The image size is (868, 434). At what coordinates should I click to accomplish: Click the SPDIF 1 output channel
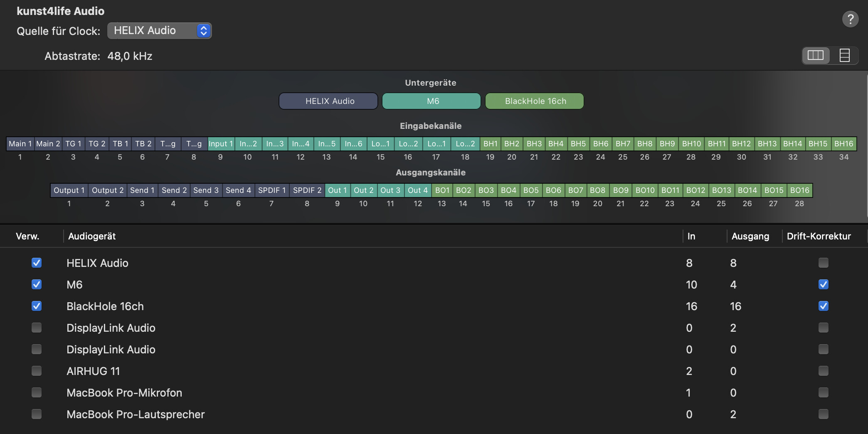272,190
